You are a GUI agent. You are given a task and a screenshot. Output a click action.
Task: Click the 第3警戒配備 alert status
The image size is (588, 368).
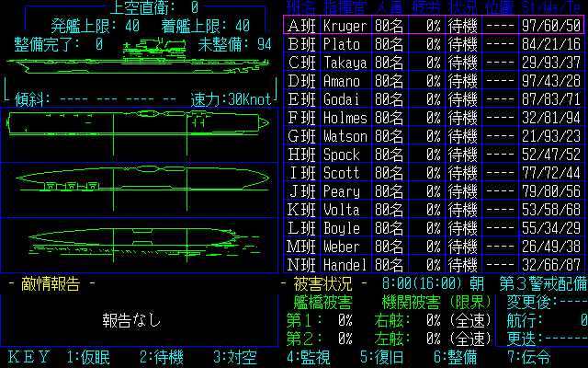pyautogui.click(x=543, y=284)
